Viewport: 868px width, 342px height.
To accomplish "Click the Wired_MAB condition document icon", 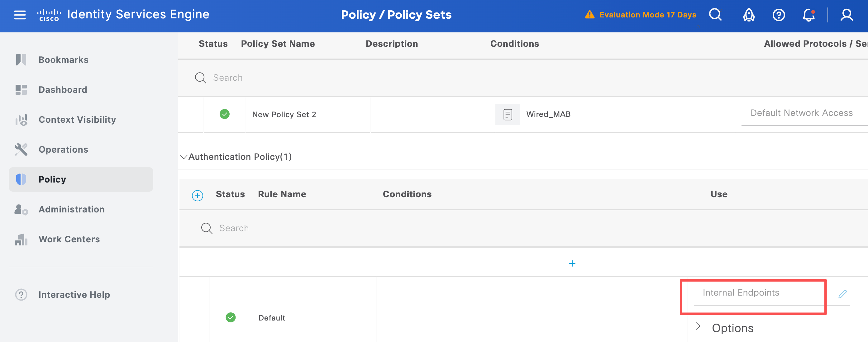I will [508, 115].
